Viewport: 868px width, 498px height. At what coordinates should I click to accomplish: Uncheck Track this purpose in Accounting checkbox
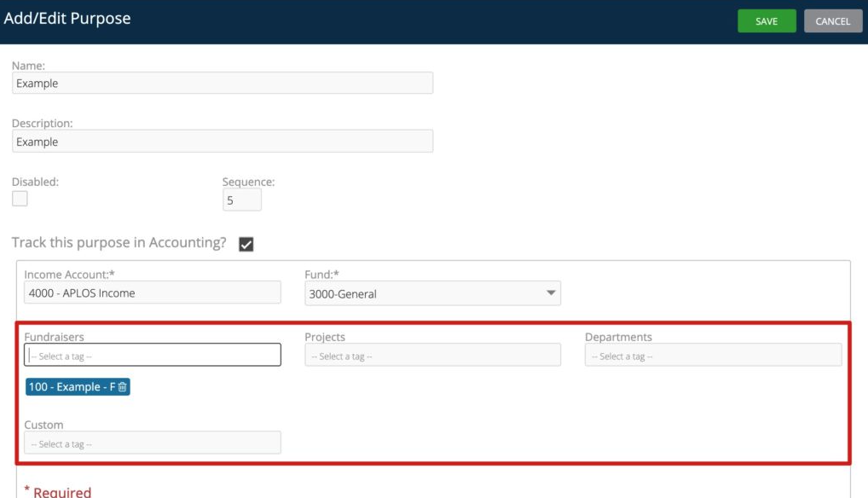click(x=246, y=245)
